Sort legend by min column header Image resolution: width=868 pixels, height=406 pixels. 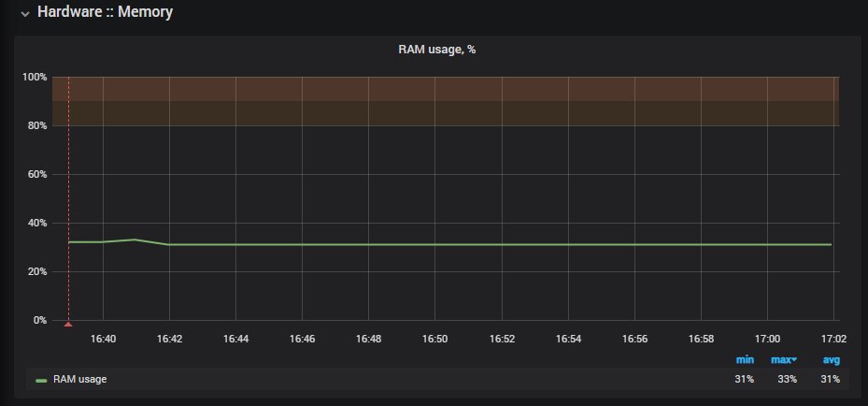click(x=745, y=360)
